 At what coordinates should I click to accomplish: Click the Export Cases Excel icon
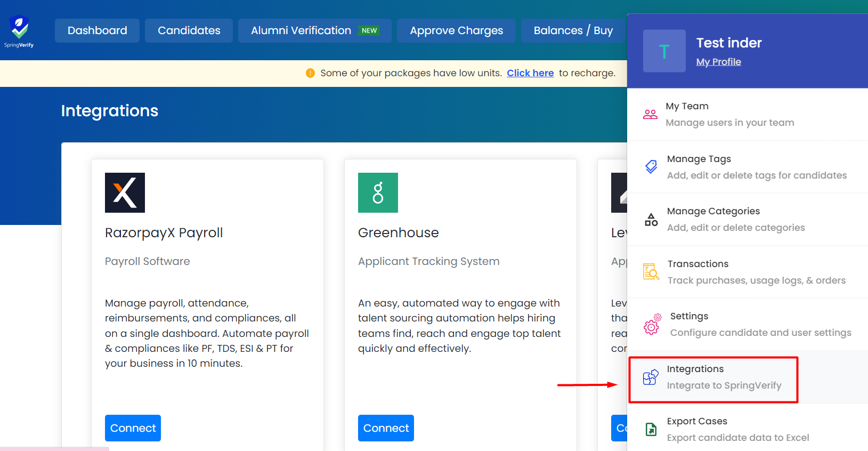(x=651, y=429)
